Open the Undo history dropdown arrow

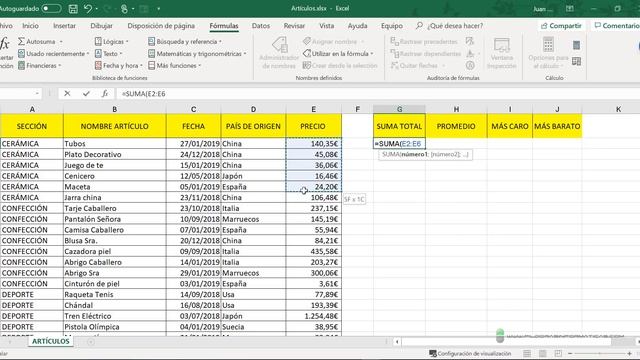coord(97,9)
